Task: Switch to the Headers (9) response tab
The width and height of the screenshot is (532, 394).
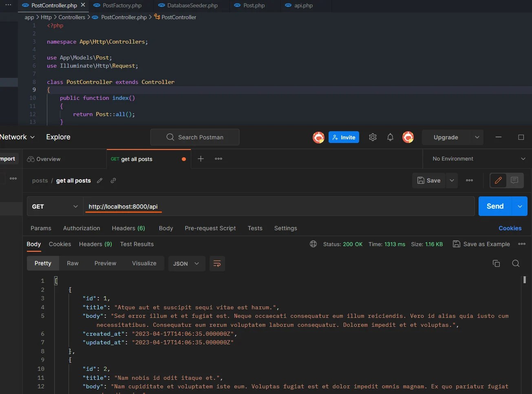Action: 95,244
